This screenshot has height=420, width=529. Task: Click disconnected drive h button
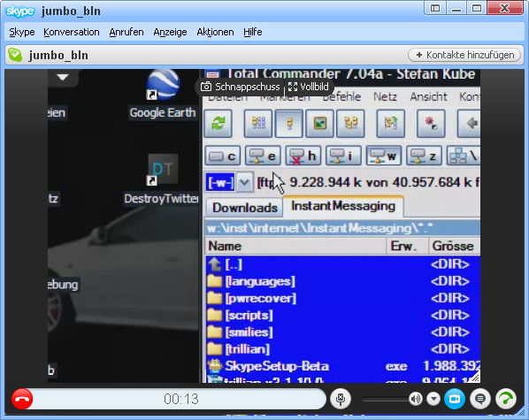click(303, 156)
